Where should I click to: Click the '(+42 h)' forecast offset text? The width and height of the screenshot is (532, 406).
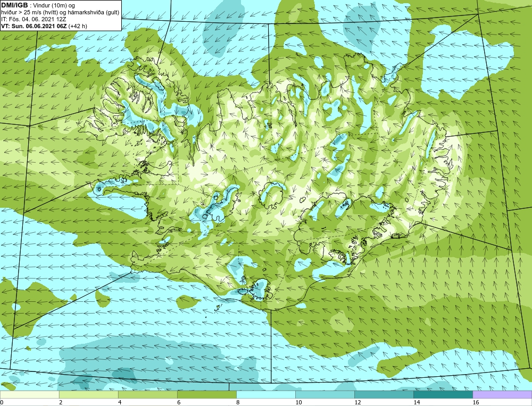pyautogui.click(x=78, y=26)
